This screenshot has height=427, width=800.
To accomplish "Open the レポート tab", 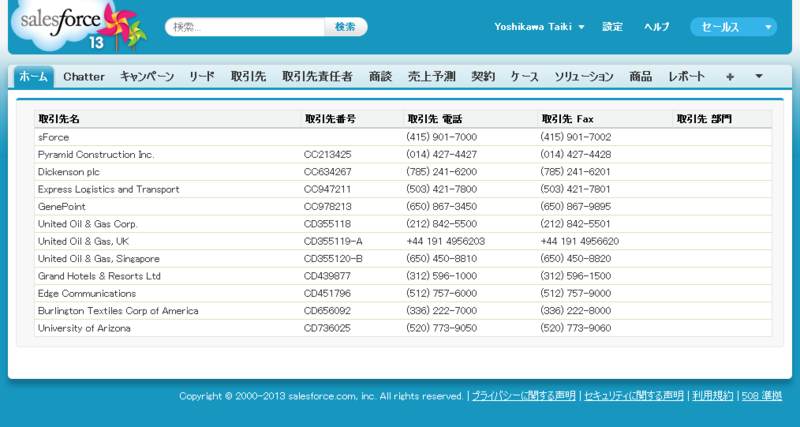I will [x=687, y=77].
